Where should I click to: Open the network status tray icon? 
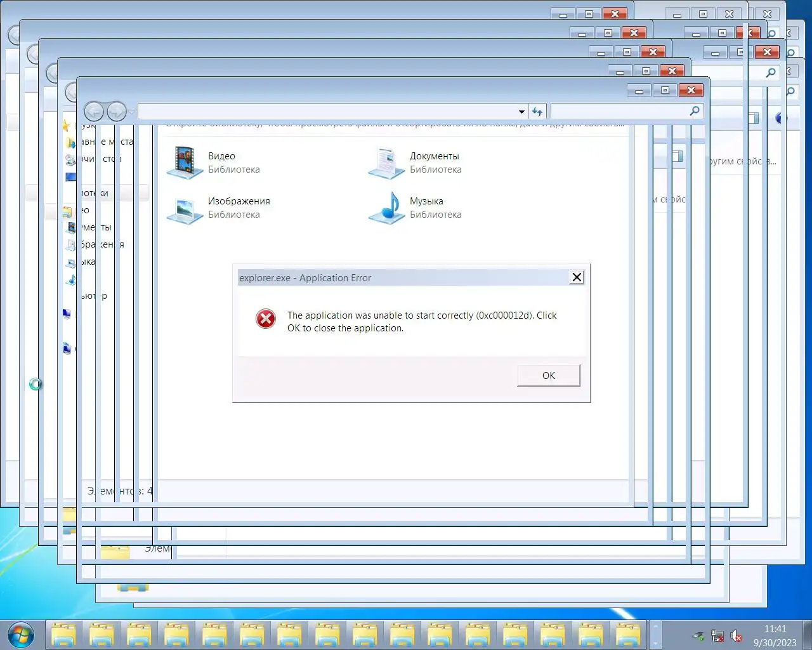pyautogui.click(x=717, y=635)
